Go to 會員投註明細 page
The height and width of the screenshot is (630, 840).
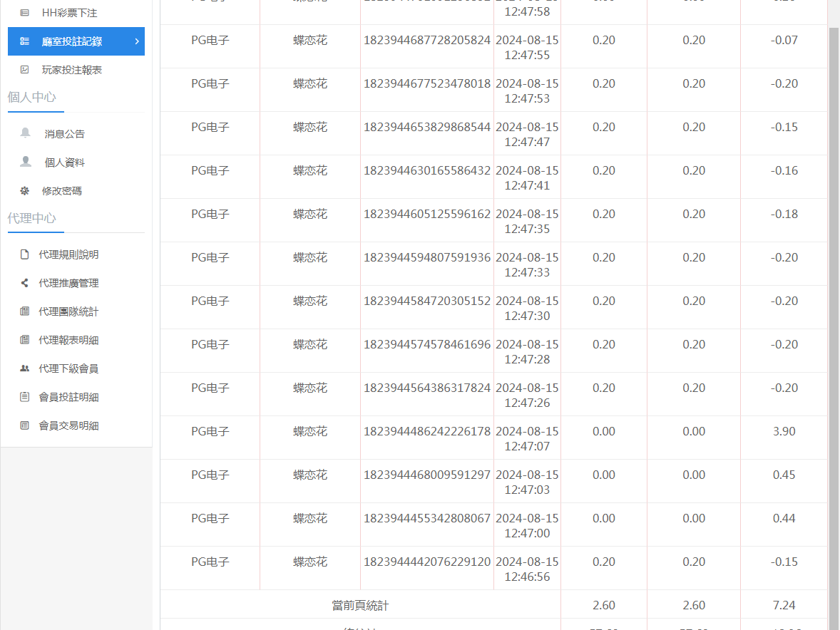68,397
